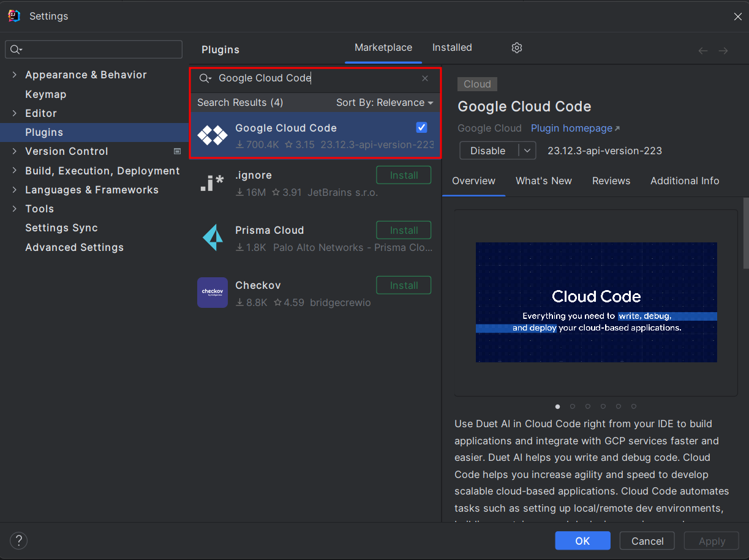Click the Version Control project-level icon
The width and height of the screenshot is (749, 560).
pos(177,151)
